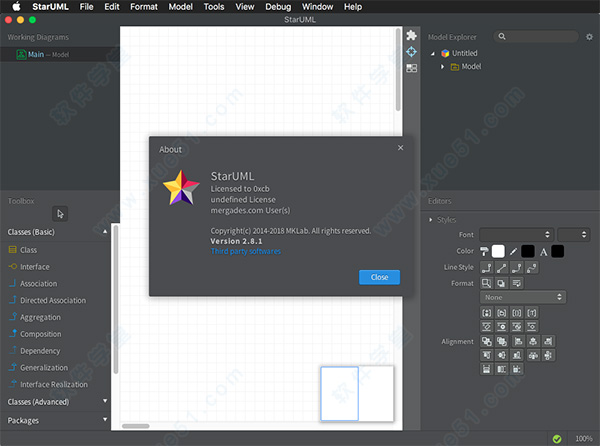Align selected elements to bottom
Image resolution: width=600 pixels, height=446 pixels.
517,355
